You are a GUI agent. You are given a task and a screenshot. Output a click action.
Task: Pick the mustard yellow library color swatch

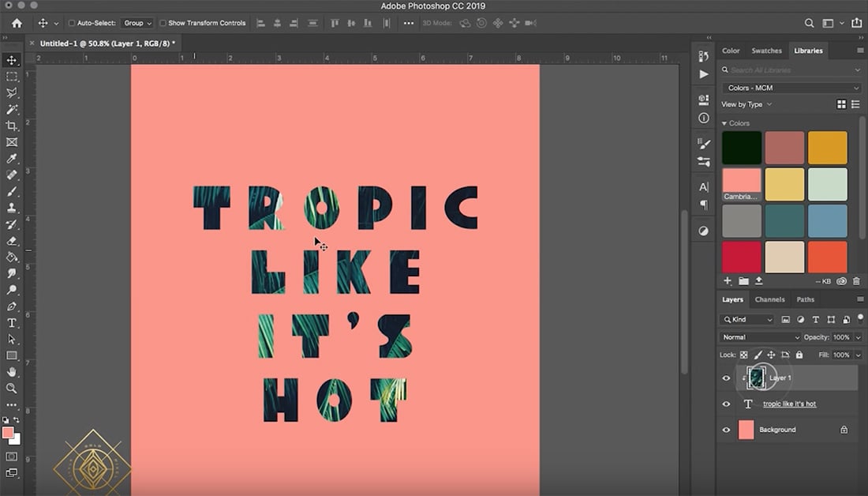[x=827, y=148]
